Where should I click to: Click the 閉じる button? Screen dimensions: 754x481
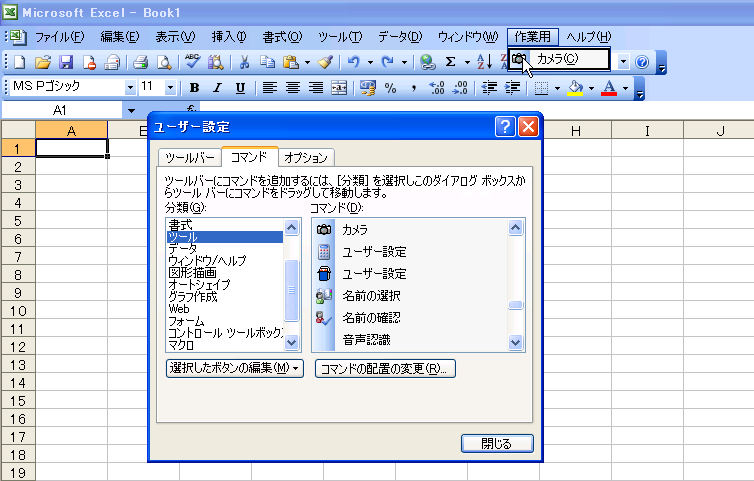click(497, 443)
